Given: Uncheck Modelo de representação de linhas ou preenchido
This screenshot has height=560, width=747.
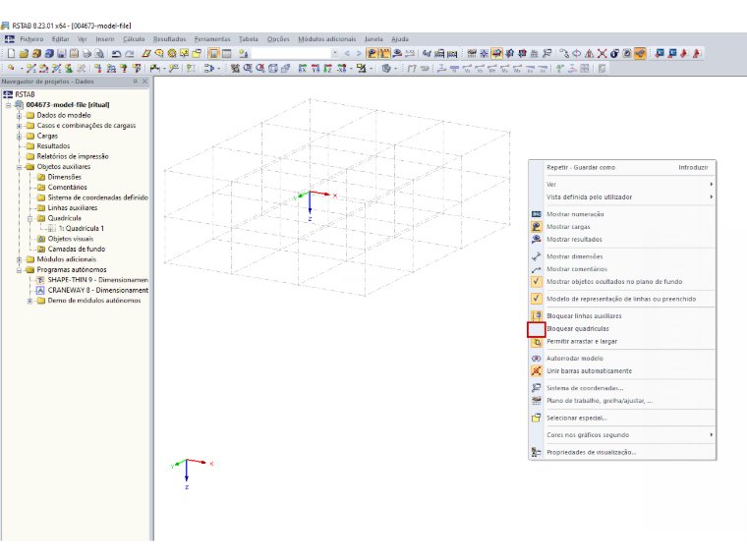Looking at the screenshot, I should coord(537,299).
